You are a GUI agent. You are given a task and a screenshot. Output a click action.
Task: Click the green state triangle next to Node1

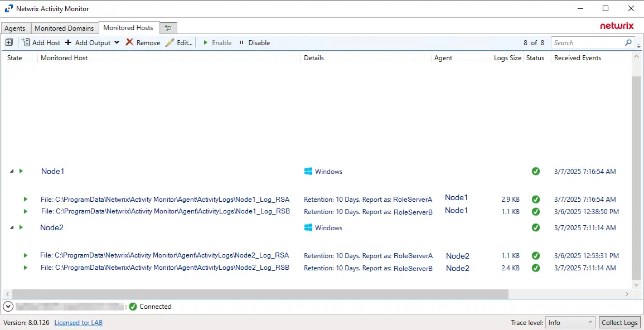point(22,171)
